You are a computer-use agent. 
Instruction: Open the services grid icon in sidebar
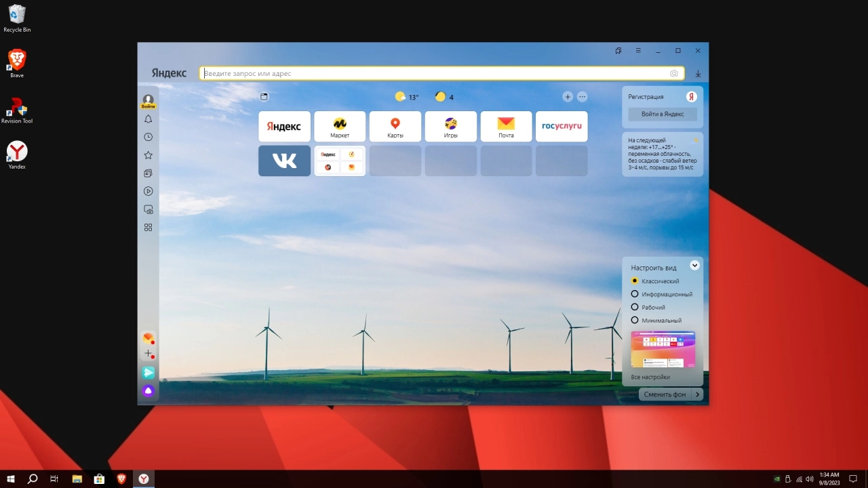(149, 228)
